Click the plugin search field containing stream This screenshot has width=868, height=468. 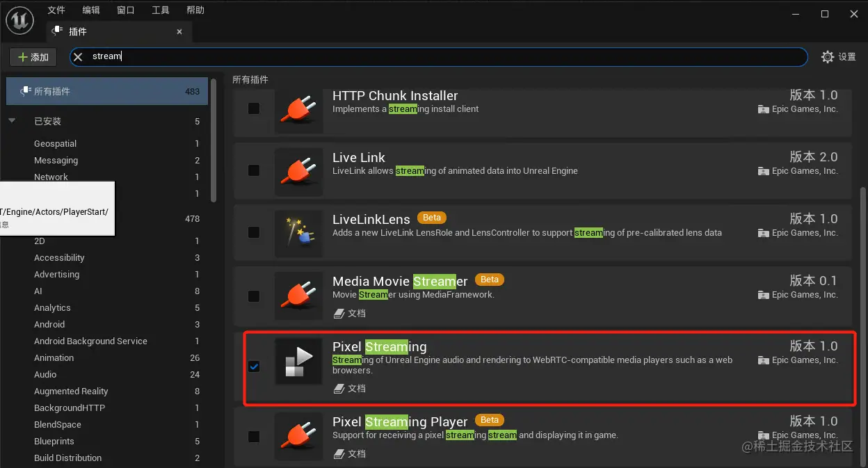(439, 57)
